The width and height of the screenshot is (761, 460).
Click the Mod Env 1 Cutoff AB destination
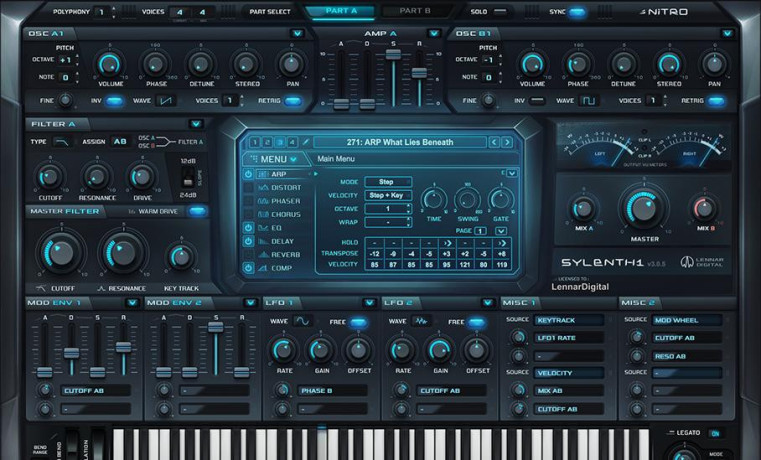coord(96,391)
